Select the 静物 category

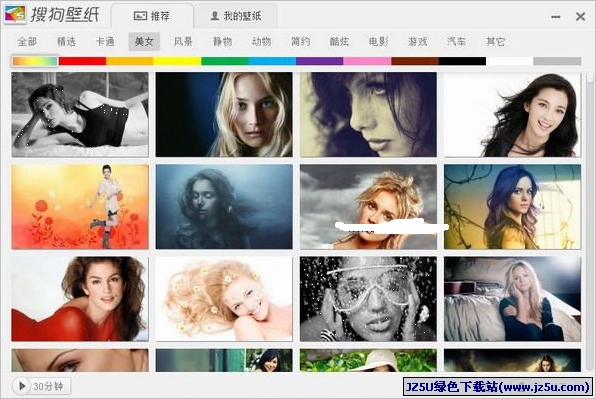click(x=222, y=41)
